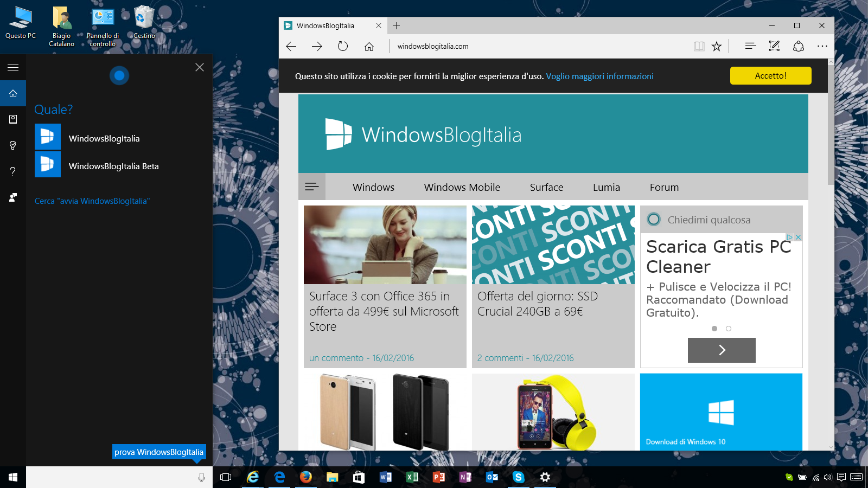This screenshot has width=868, height=488.
Task: Launch OneNote from taskbar
Action: tap(465, 477)
